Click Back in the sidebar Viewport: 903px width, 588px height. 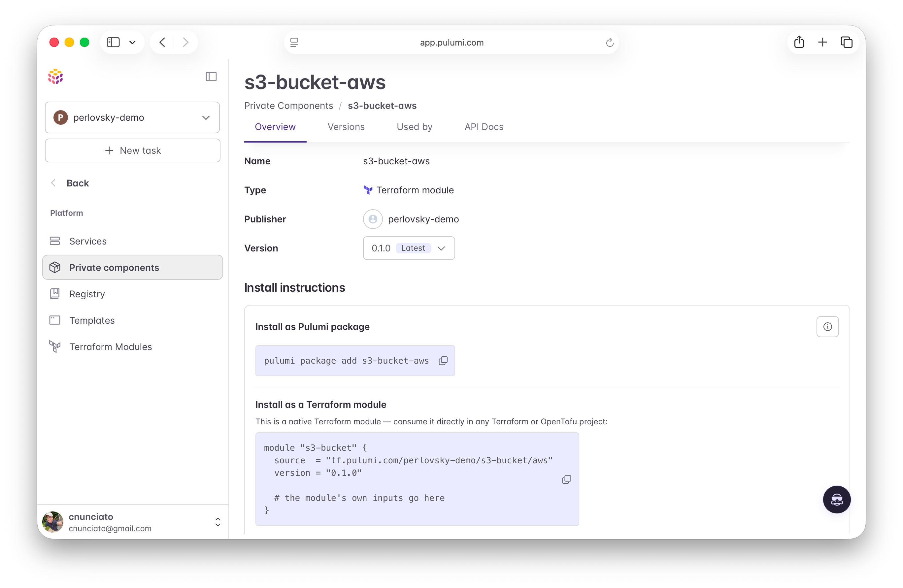pos(78,183)
